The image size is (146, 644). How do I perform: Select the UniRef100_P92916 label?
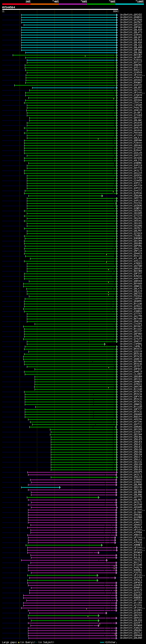tap(131, 296)
